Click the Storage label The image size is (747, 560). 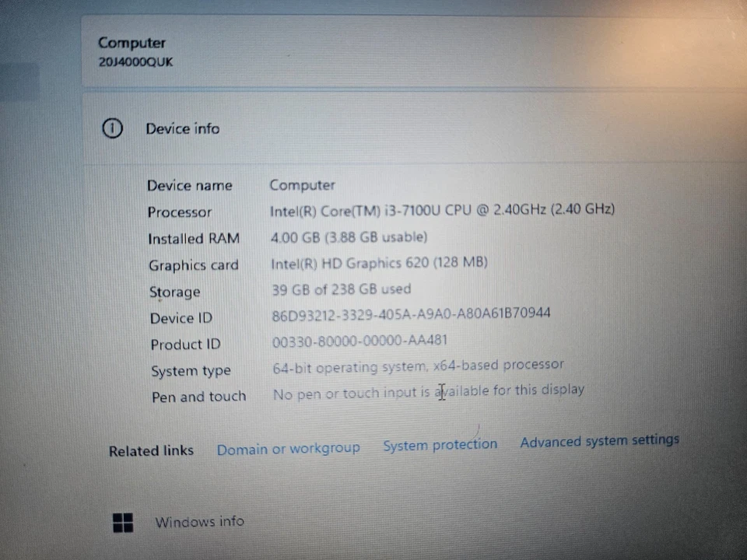point(174,292)
